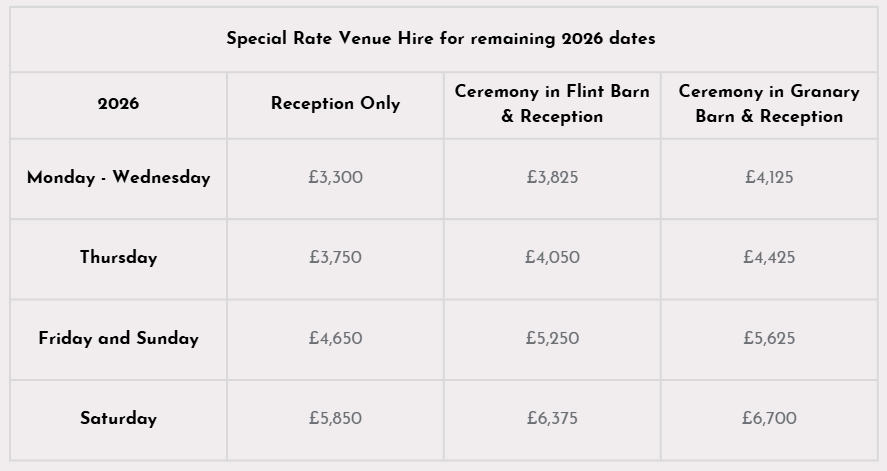Select the £6,700 price cell

[769, 418]
